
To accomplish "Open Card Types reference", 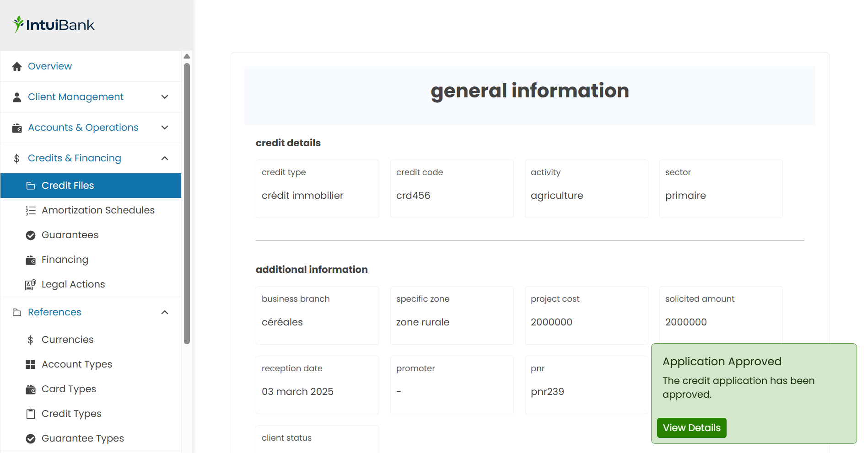I will click(x=91, y=389).
